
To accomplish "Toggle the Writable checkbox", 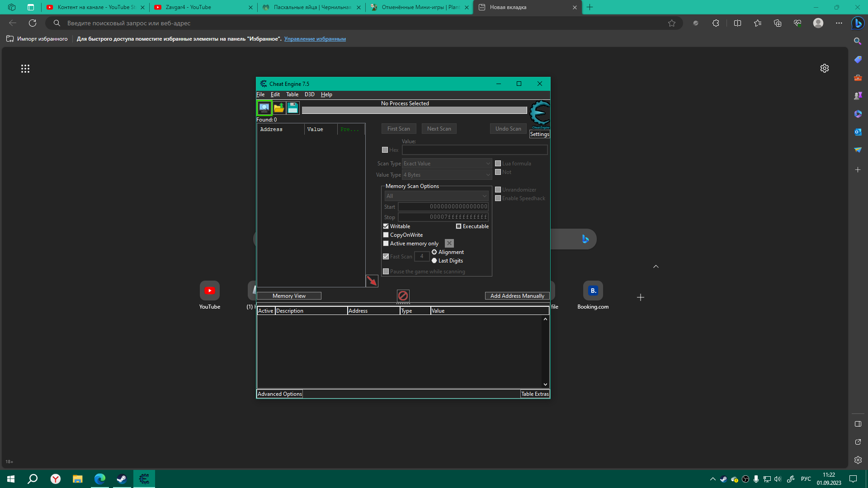I will 386,226.
